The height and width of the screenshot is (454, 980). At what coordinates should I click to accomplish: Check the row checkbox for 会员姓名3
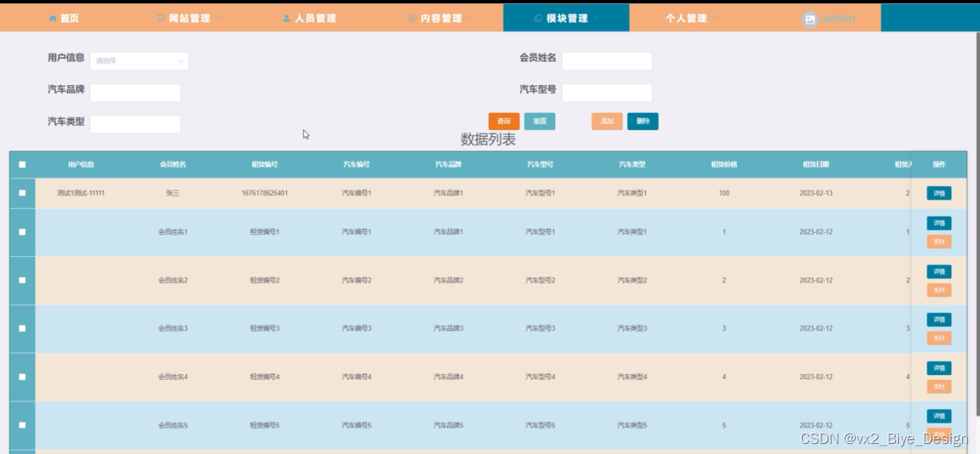click(x=22, y=329)
